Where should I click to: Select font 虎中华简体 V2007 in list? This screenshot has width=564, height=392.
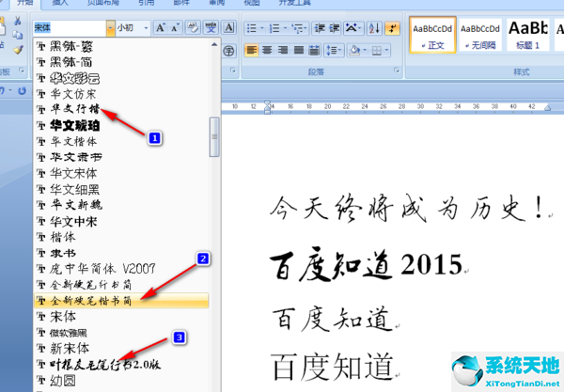(121, 269)
